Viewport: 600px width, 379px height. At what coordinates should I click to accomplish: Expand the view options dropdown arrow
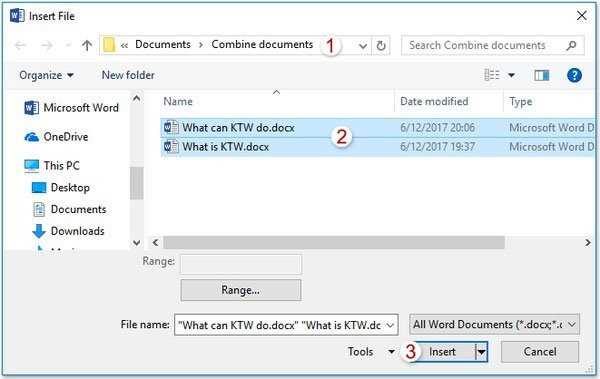(x=511, y=75)
